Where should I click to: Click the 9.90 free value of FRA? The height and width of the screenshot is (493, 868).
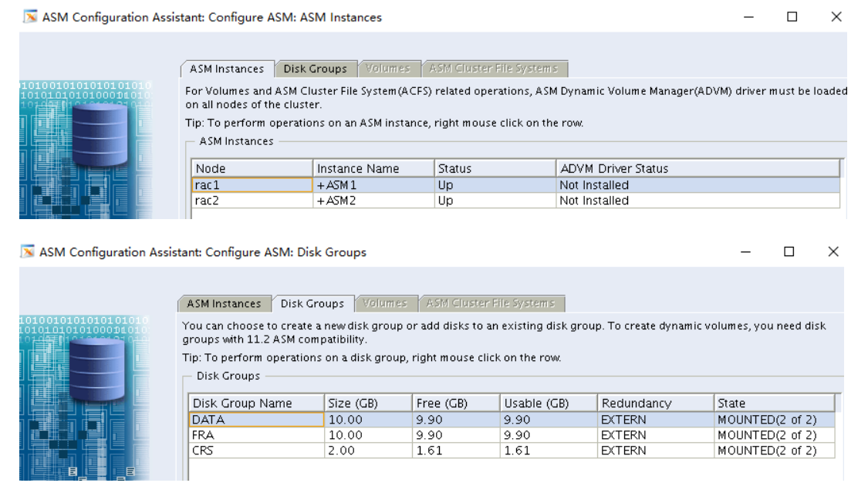pos(457,435)
